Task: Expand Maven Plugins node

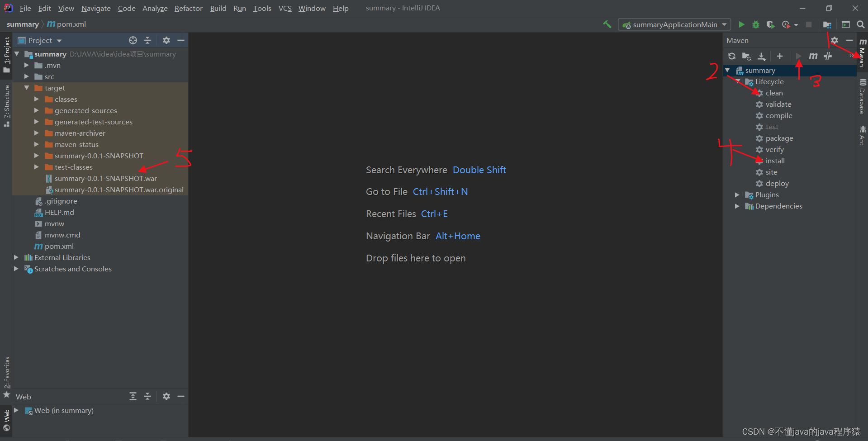Action: 737,194
